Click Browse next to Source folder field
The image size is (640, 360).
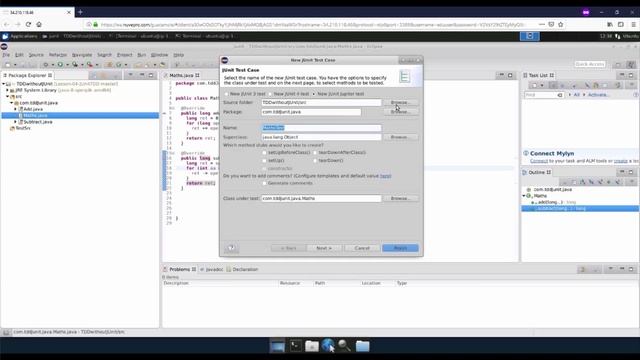(x=400, y=102)
